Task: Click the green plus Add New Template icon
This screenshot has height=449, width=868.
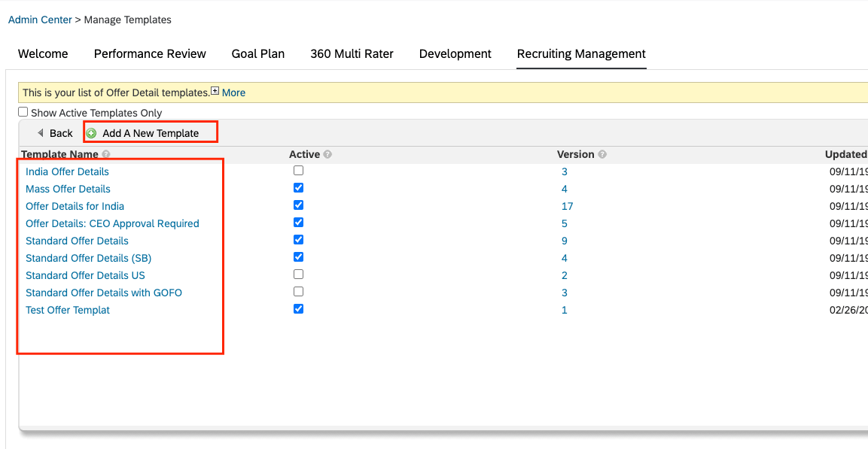Action: click(x=91, y=133)
